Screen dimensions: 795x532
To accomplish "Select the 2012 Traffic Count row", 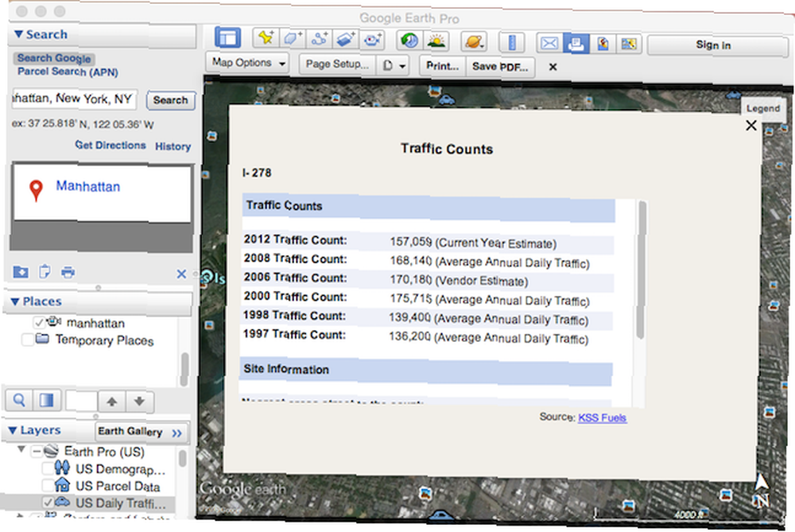I will (x=428, y=241).
